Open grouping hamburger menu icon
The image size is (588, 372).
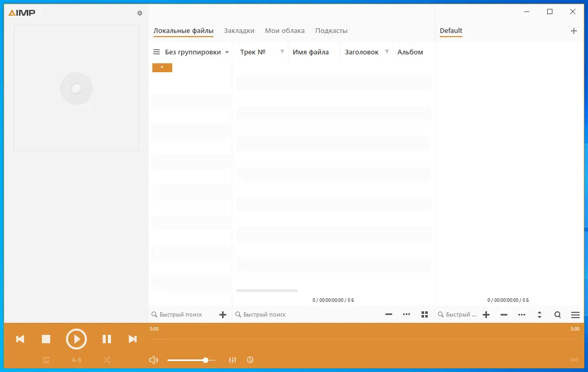[x=157, y=52]
